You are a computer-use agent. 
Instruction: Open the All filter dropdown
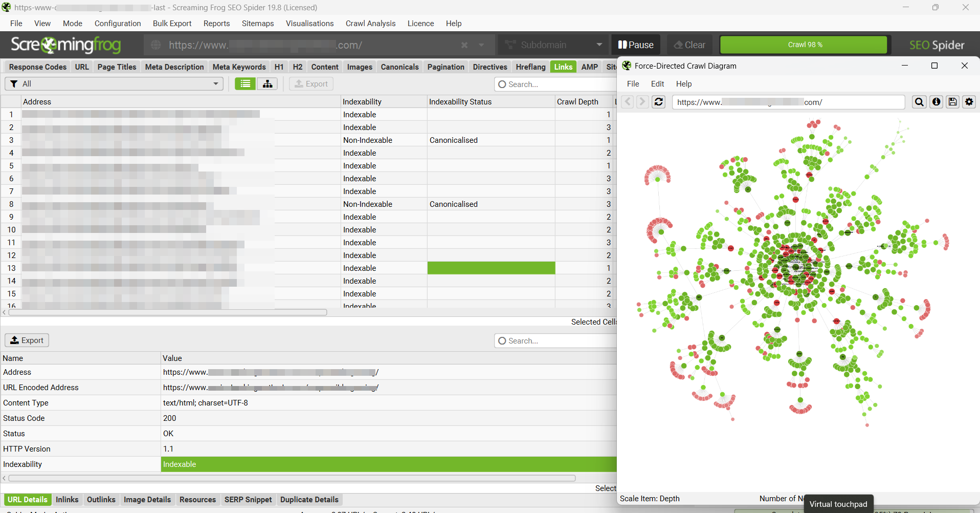tap(114, 84)
